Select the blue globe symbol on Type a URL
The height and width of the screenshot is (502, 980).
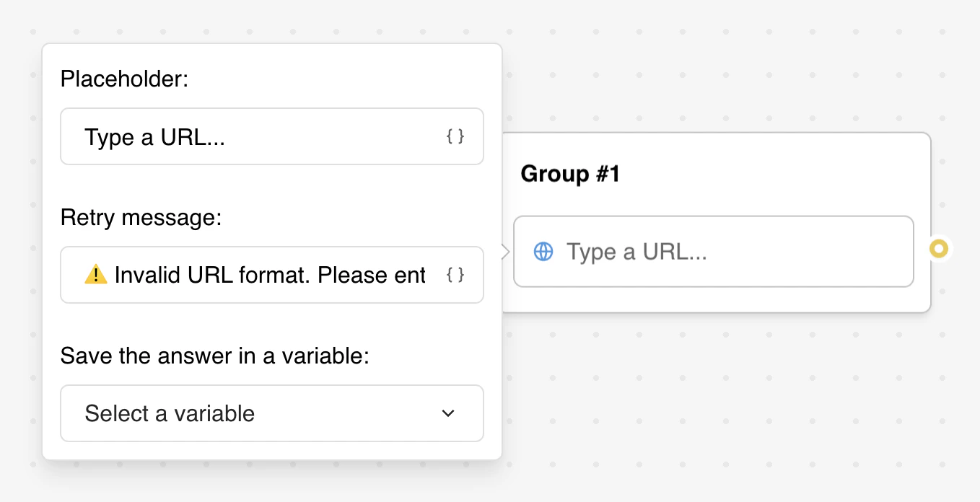543,251
